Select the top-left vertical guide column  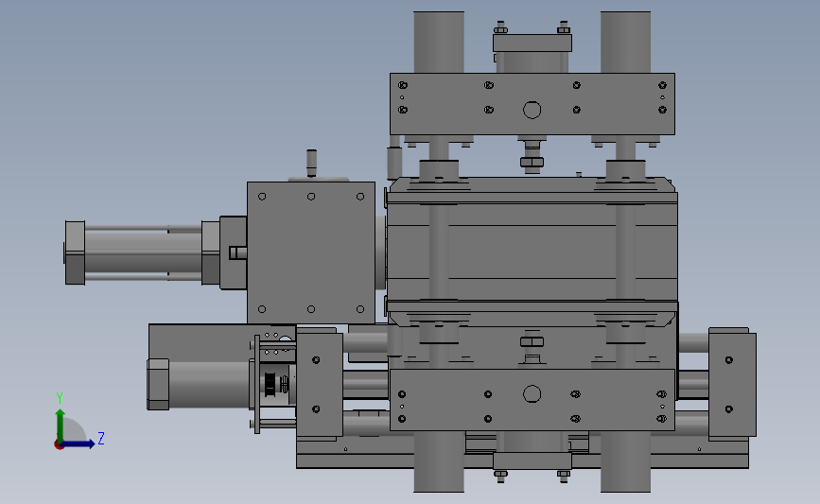coord(439,43)
